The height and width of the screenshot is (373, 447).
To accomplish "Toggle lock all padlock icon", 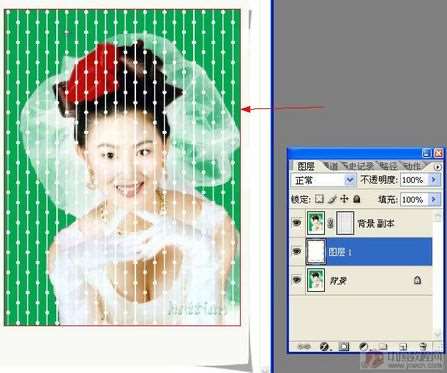I will pyautogui.click(x=357, y=199).
